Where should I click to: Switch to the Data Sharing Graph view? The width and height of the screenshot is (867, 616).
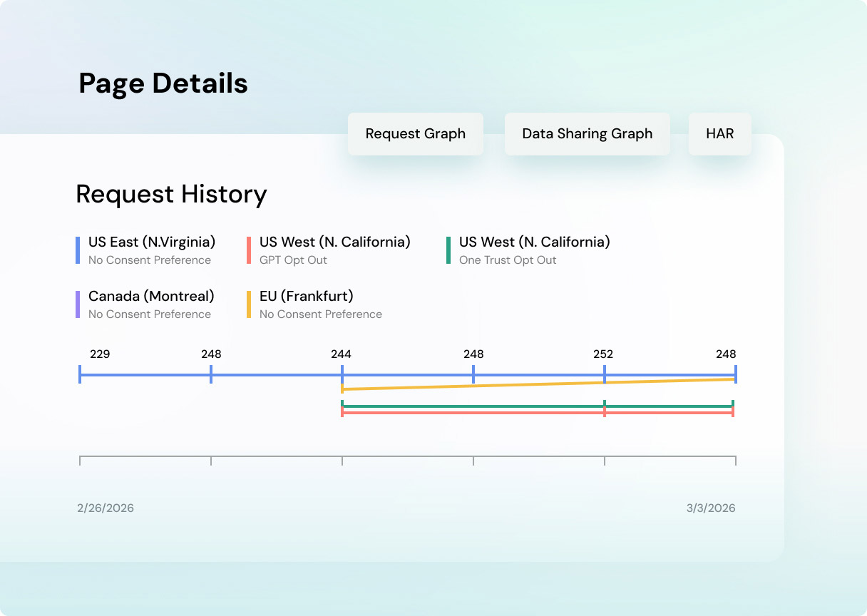(587, 133)
